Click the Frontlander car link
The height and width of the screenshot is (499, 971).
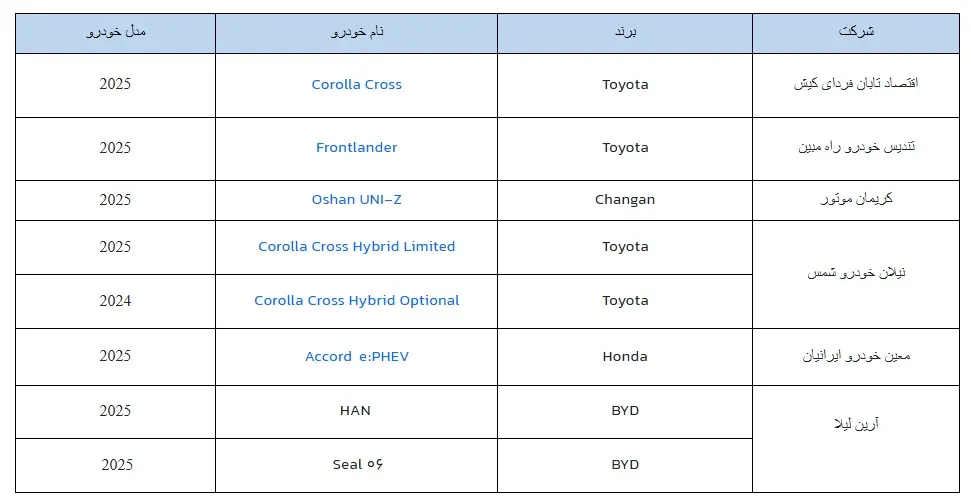[356, 148]
